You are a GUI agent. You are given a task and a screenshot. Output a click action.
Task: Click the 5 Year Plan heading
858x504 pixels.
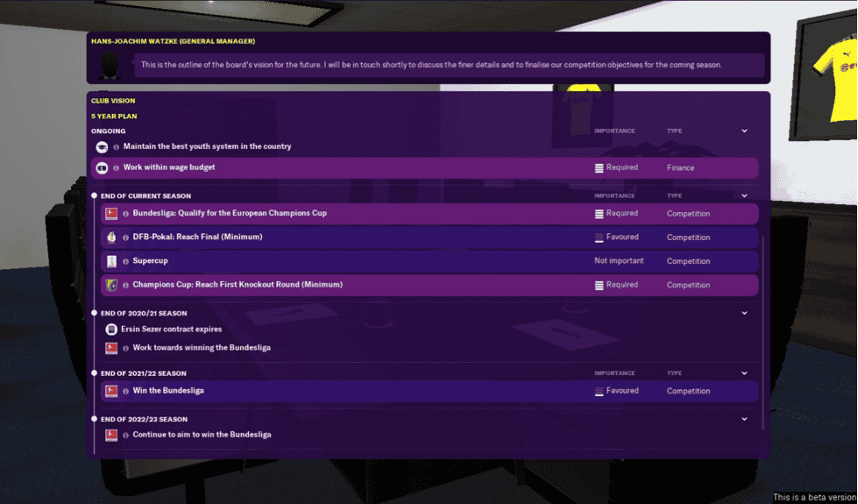point(114,116)
